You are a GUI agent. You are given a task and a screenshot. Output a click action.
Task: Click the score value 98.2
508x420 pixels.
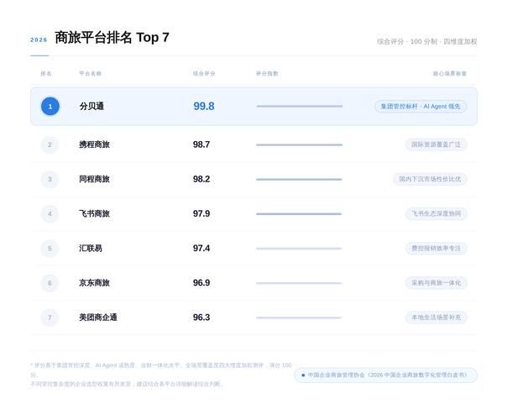pyautogui.click(x=202, y=179)
